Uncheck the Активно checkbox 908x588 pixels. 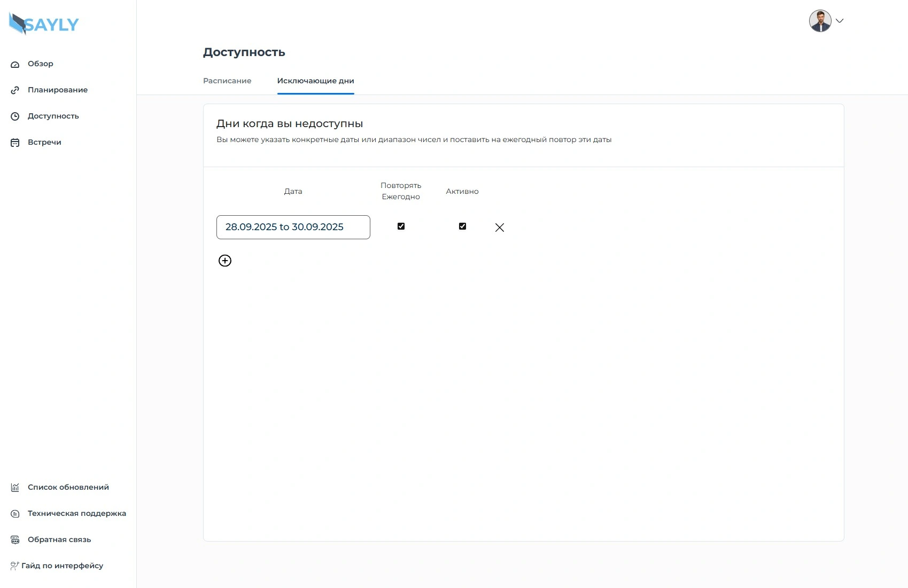462,226
